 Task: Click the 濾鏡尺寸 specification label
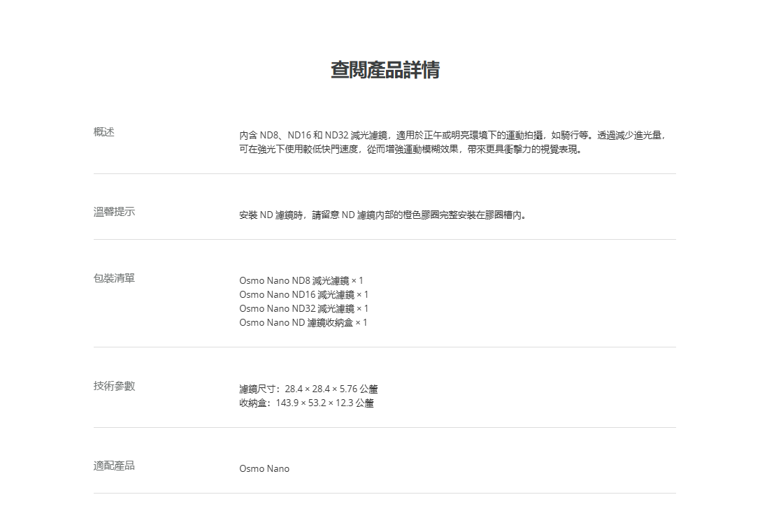coord(259,389)
